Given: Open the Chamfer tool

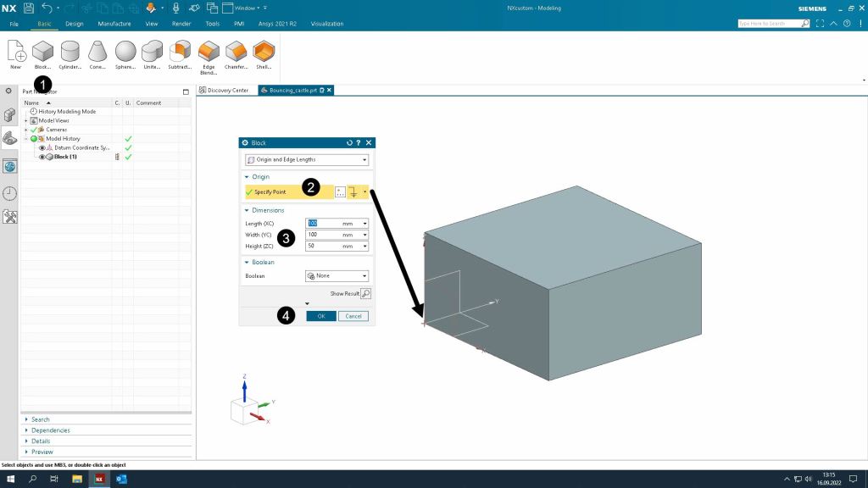Looking at the screenshot, I should tap(236, 53).
